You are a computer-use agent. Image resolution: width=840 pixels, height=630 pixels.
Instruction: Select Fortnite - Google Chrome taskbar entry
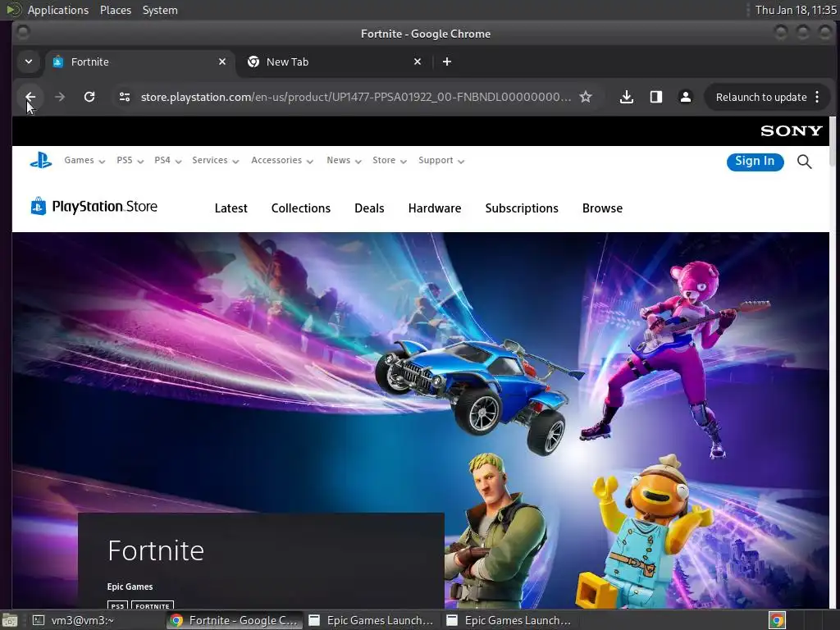click(235, 620)
